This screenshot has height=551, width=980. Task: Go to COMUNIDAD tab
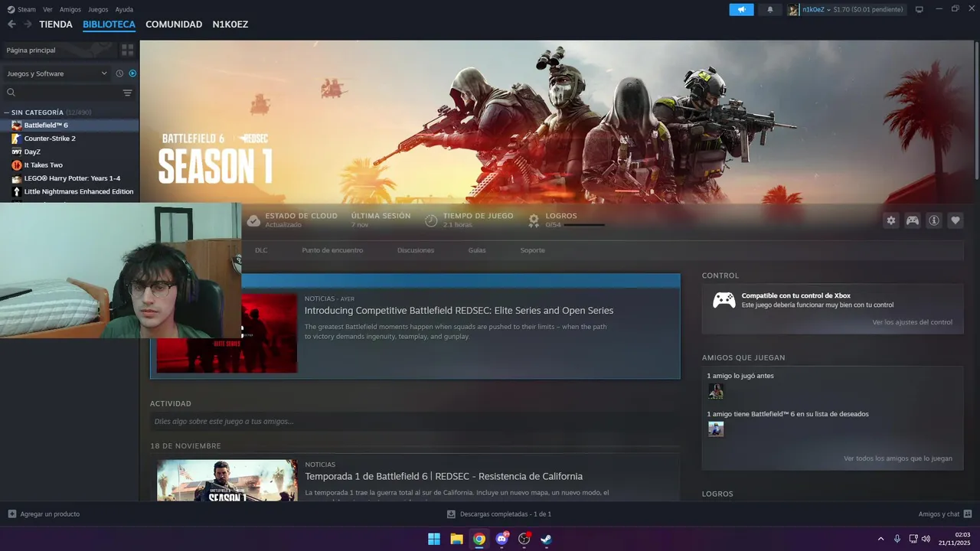tap(174, 24)
